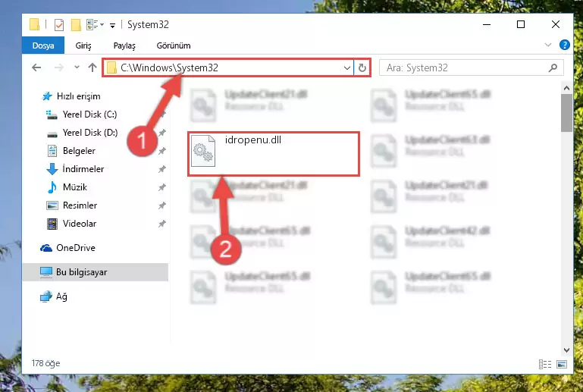Select the idropenu.dll file name
Viewport: 583px width, 392px height.
coord(252,140)
